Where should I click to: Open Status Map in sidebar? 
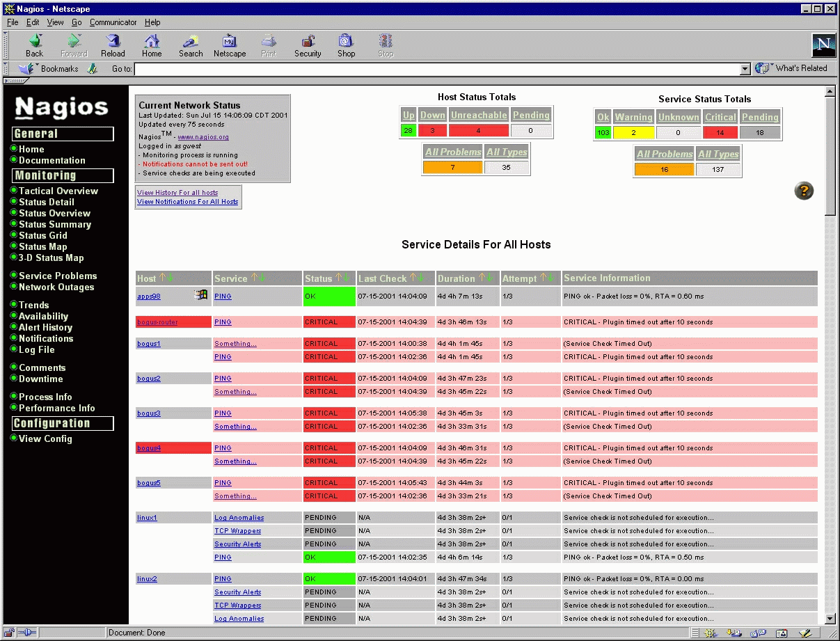(x=43, y=246)
